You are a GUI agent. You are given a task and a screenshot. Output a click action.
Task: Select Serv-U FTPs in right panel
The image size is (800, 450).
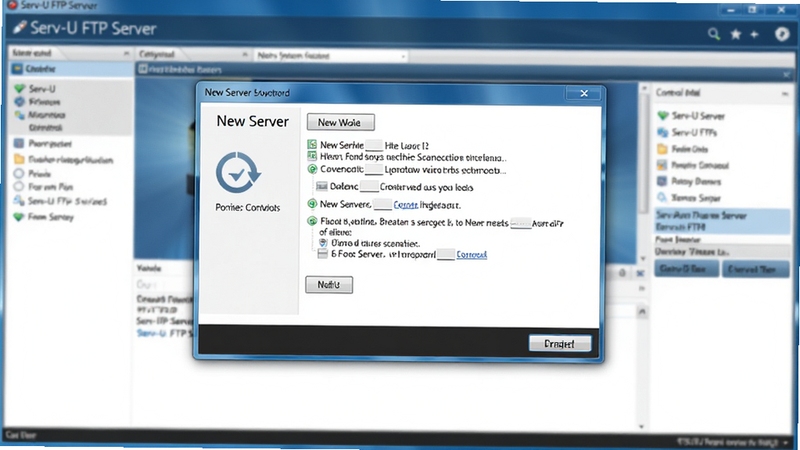(694, 133)
